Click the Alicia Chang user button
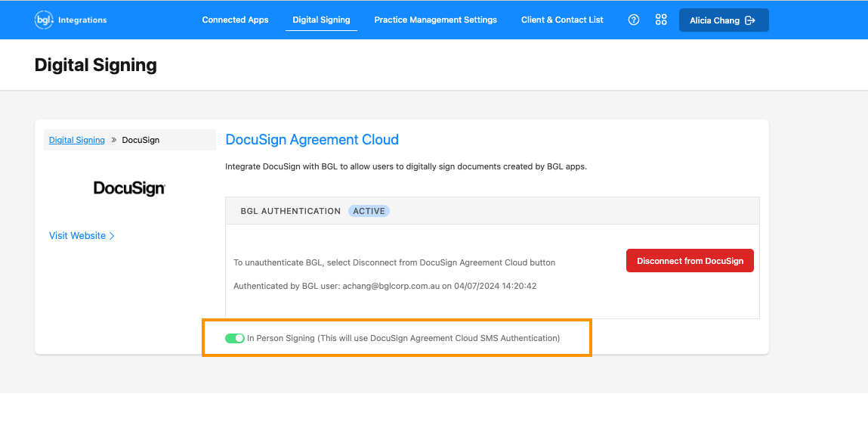The height and width of the screenshot is (425, 868). tap(724, 20)
